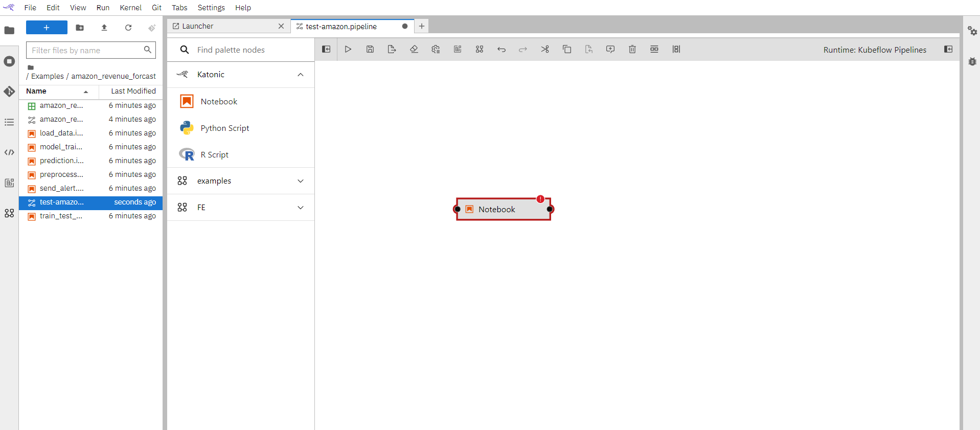Paste the node from the clipboard
The image size is (980, 430).
(589, 49)
